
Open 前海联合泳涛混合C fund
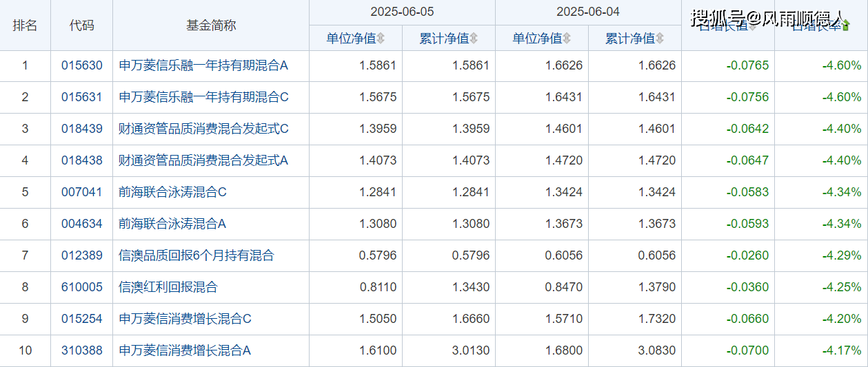point(172,192)
